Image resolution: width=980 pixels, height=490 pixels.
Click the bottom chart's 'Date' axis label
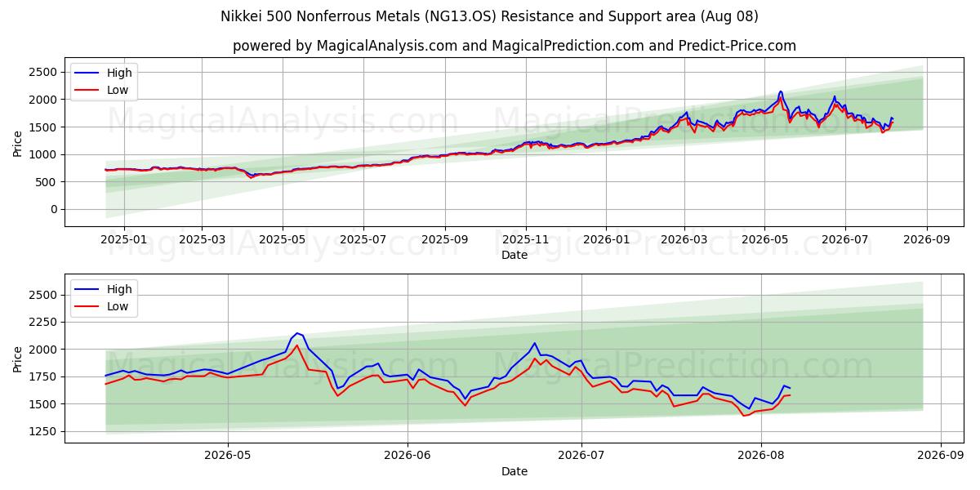point(514,471)
